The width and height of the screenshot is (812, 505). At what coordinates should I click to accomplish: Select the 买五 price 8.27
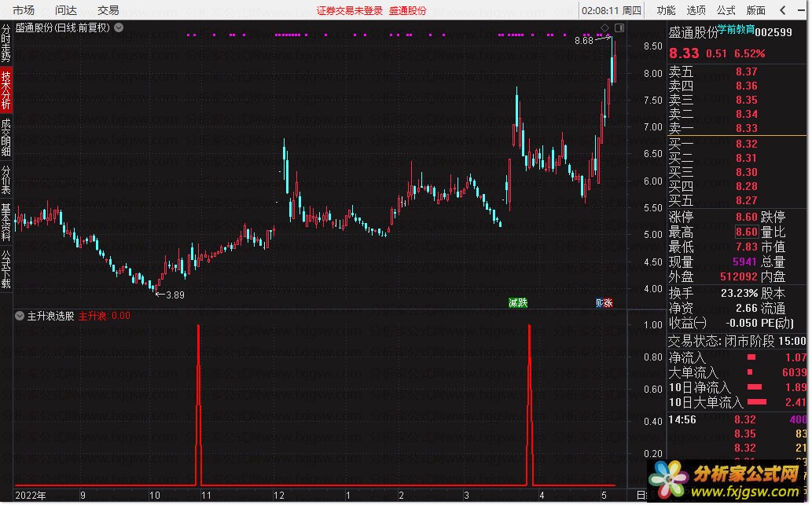click(747, 200)
